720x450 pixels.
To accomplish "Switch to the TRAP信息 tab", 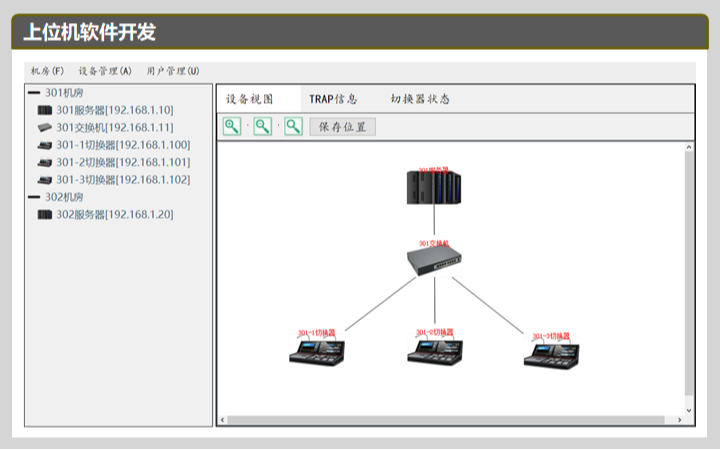I will click(x=333, y=99).
